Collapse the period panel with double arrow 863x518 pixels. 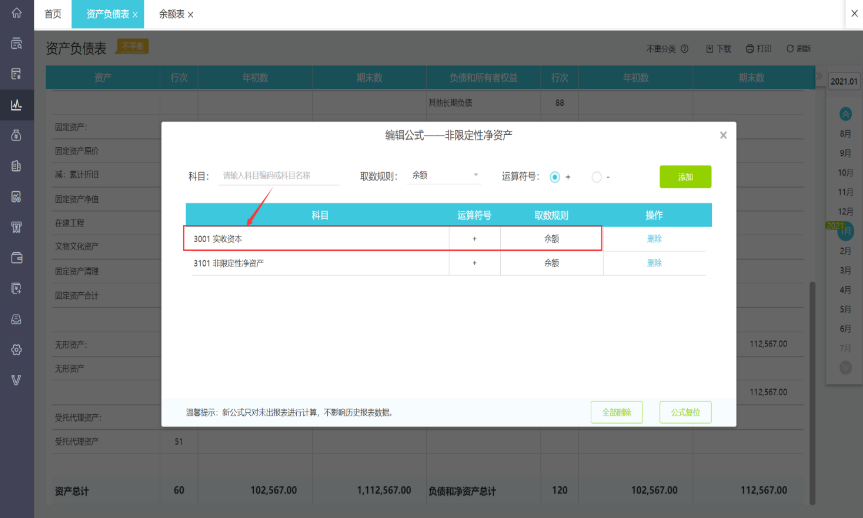pos(820,75)
